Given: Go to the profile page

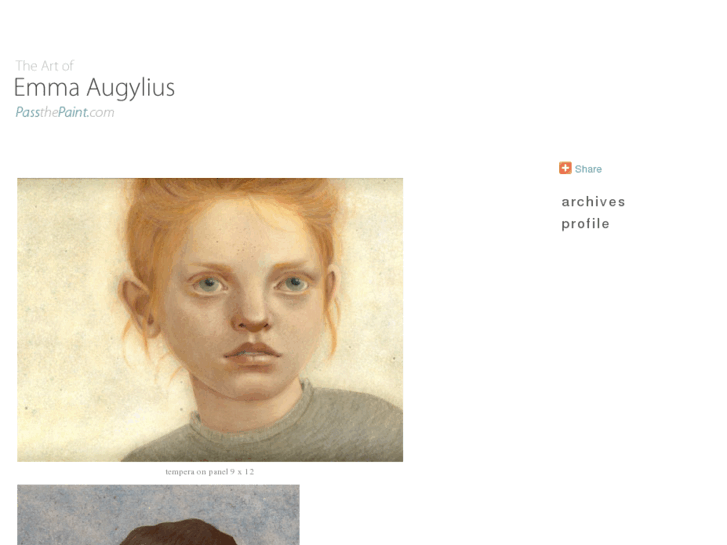Looking at the screenshot, I should pyautogui.click(x=585, y=224).
